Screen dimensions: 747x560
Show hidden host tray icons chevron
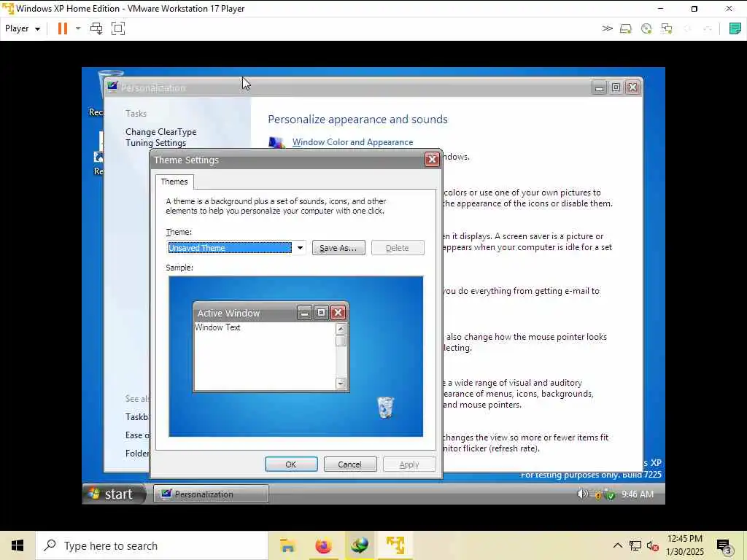point(617,545)
